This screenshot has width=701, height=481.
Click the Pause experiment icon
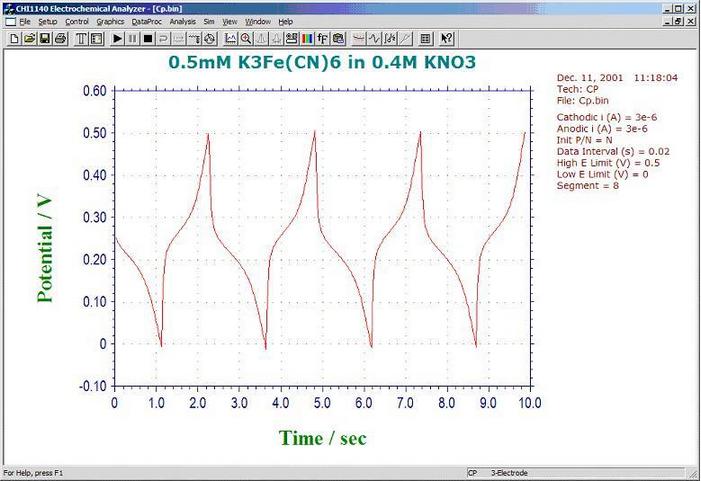tap(132, 39)
